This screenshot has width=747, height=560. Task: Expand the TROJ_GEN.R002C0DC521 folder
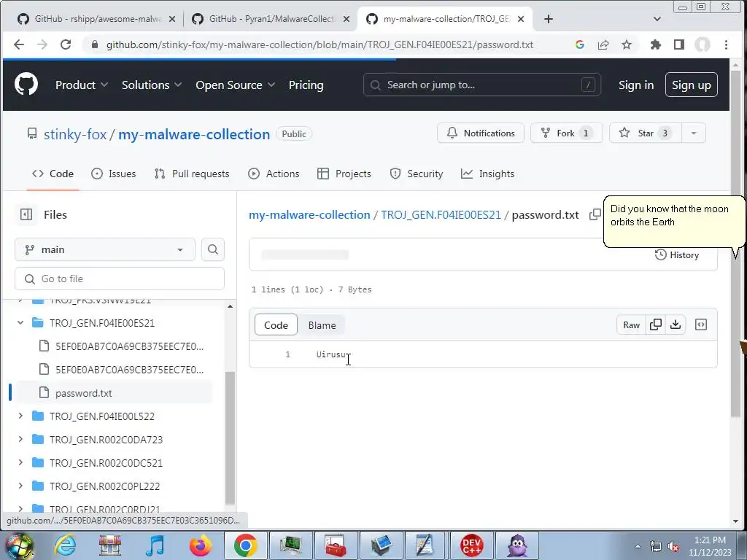pos(20,463)
